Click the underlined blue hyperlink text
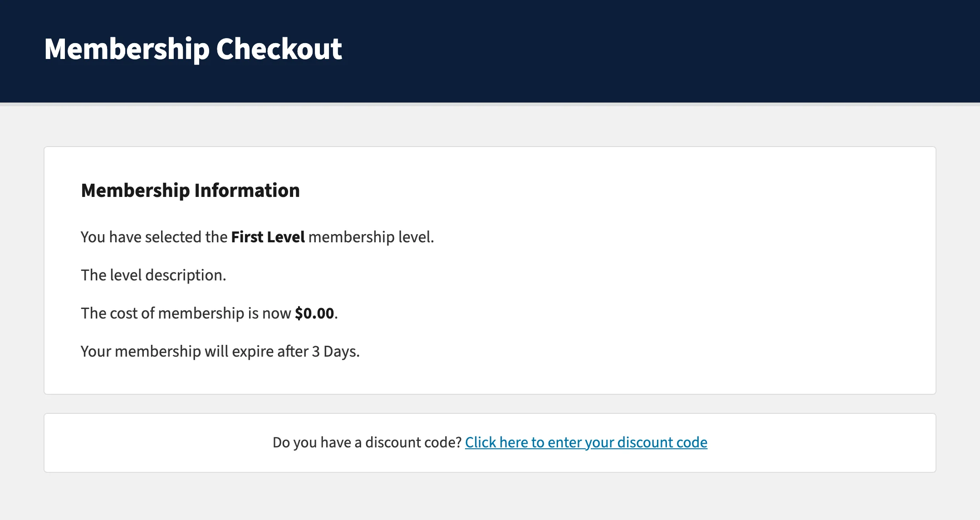Image resolution: width=980 pixels, height=520 pixels. (586, 442)
